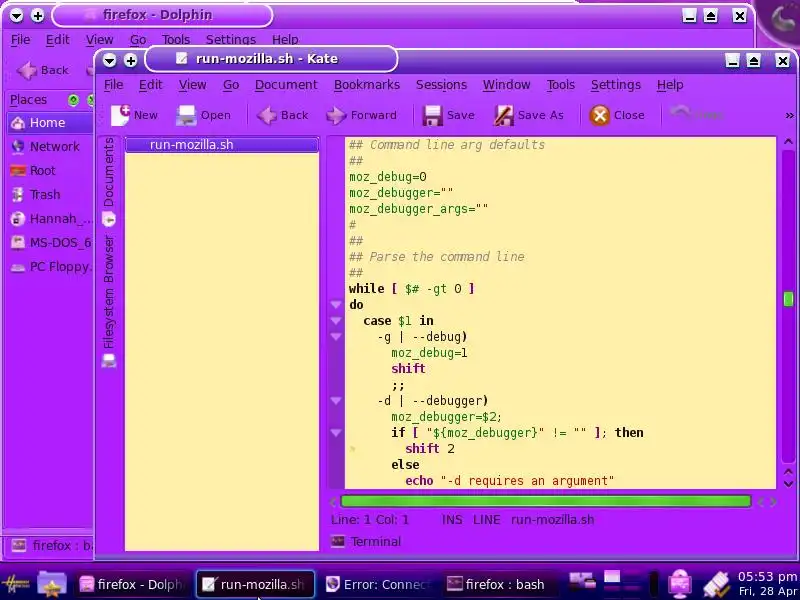Open the Terminal panel at the bottom

(x=366, y=541)
